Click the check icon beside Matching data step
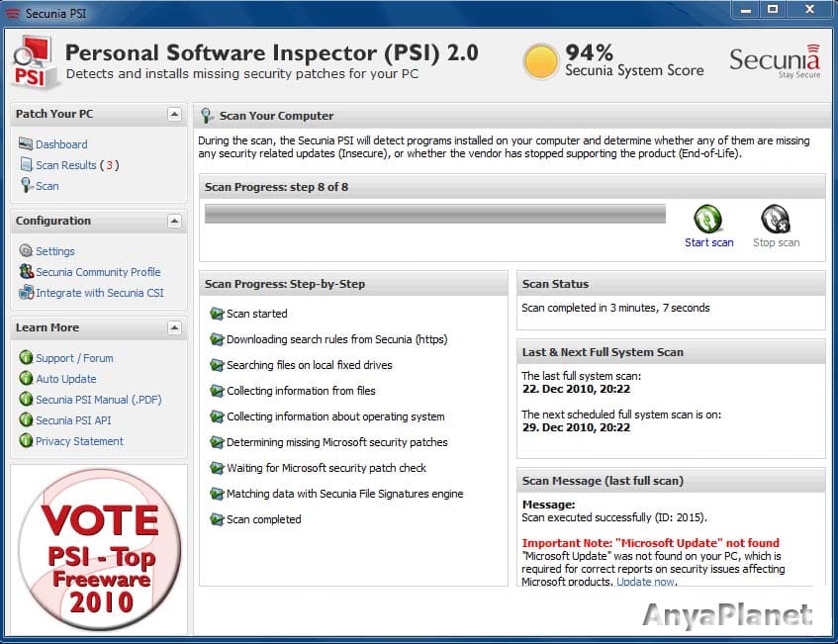This screenshot has height=644, width=838. (217, 494)
